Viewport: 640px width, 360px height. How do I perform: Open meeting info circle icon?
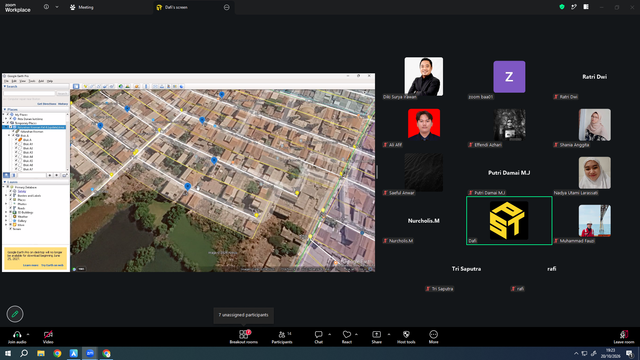coord(46,7)
